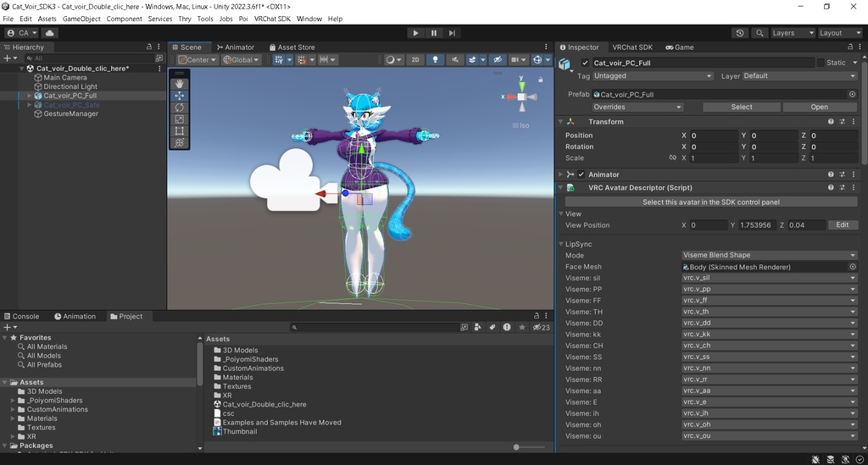This screenshot has height=465, width=868.
Task: Open the VRChat SDK menu
Action: point(272,19)
